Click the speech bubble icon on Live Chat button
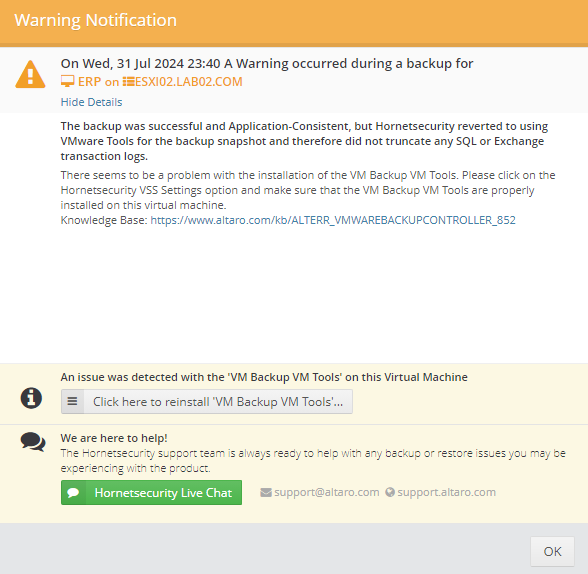 point(74,493)
